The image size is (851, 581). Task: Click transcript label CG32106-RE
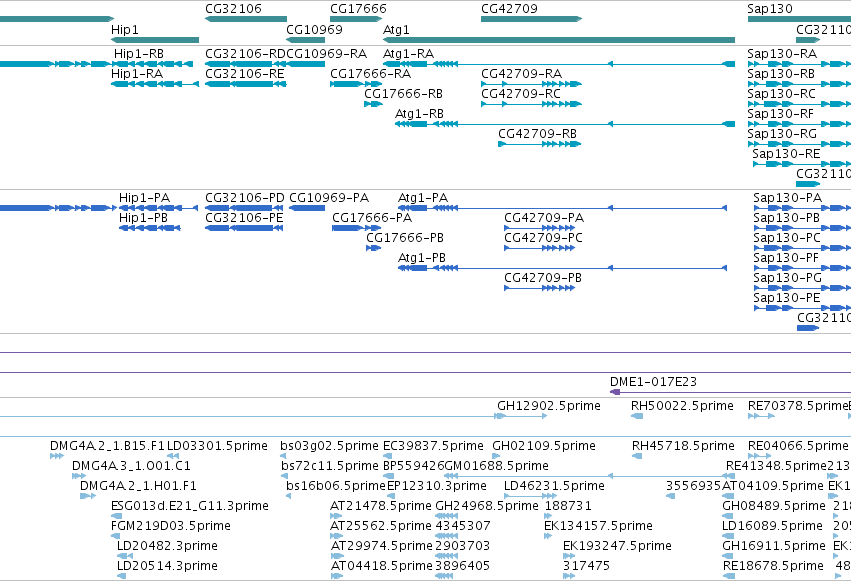pyautogui.click(x=245, y=74)
